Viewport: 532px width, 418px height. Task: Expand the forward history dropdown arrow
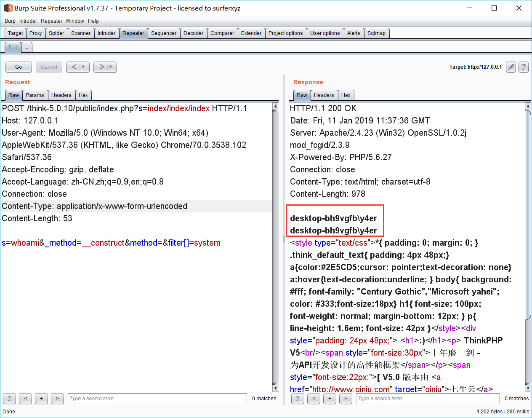point(111,67)
